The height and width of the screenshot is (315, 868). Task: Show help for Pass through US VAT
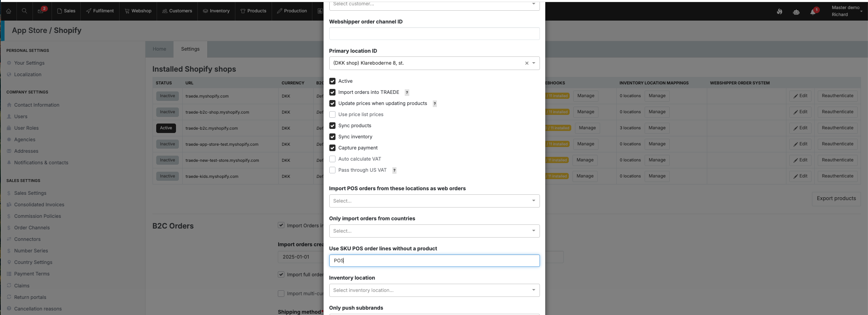(394, 170)
